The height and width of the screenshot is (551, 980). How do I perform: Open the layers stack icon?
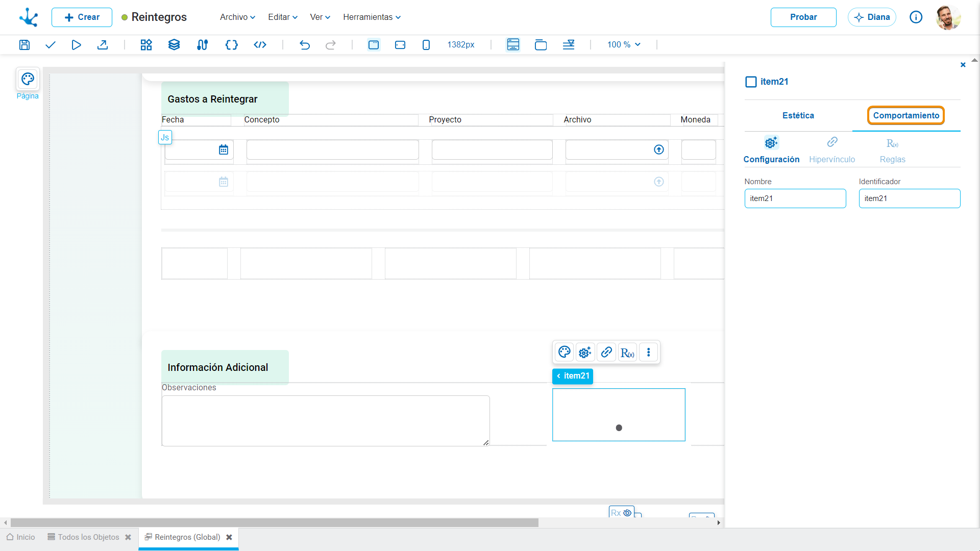click(x=174, y=45)
